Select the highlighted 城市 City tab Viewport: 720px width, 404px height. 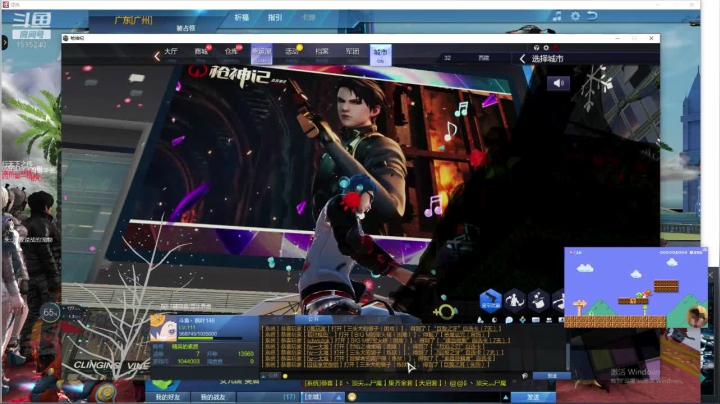tap(381, 54)
